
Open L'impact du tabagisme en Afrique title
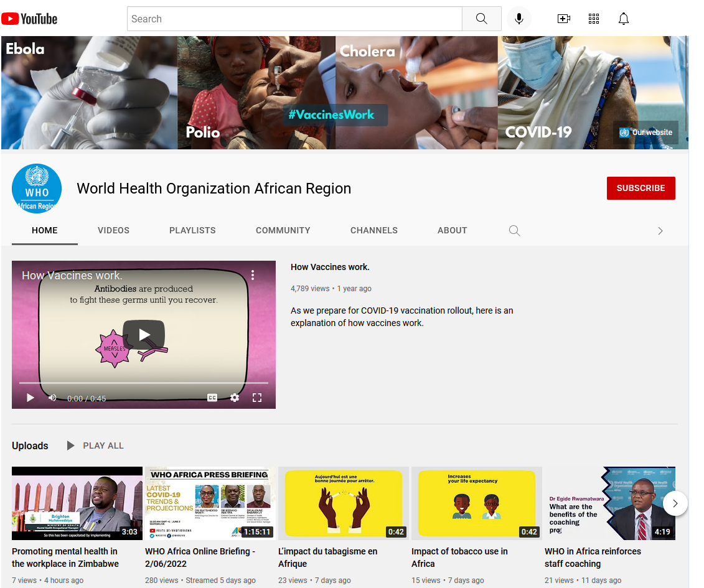click(x=328, y=558)
